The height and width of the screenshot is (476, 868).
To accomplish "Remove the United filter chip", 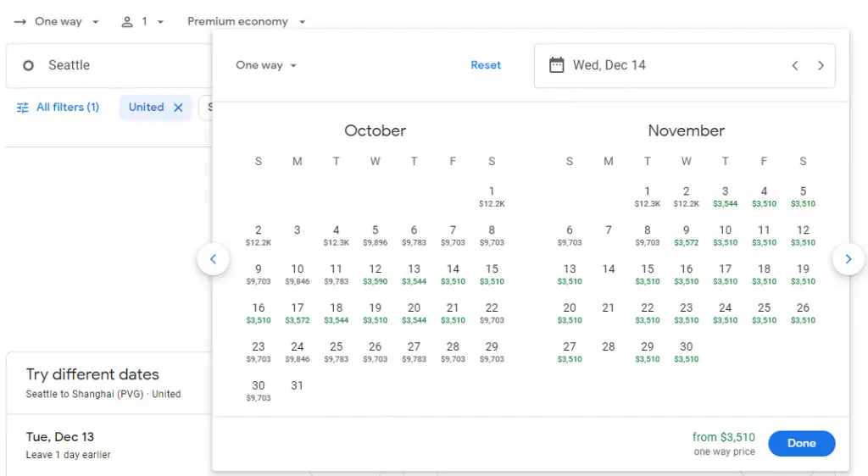I will [x=178, y=108].
